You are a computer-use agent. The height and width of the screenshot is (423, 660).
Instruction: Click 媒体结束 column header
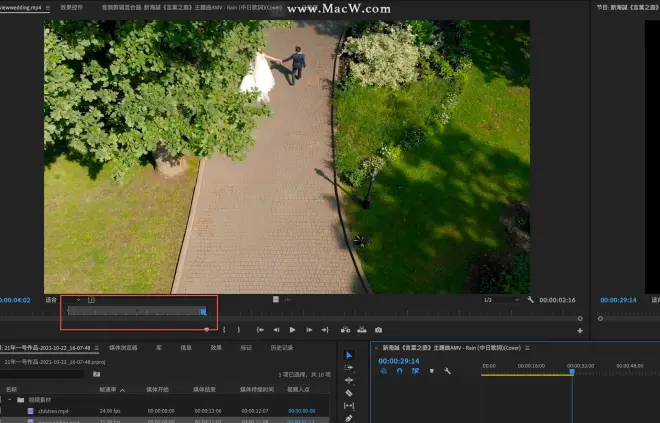(x=204, y=390)
